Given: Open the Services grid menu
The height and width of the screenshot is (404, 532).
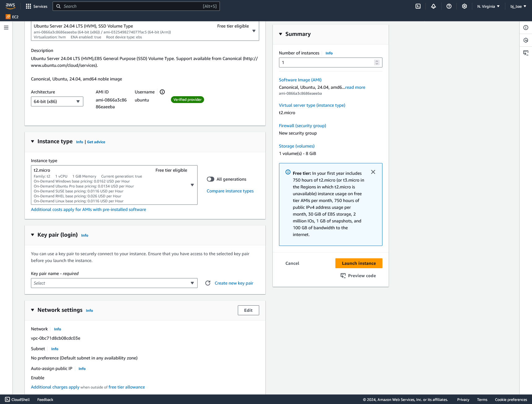Looking at the screenshot, I should (x=28, y=6).
